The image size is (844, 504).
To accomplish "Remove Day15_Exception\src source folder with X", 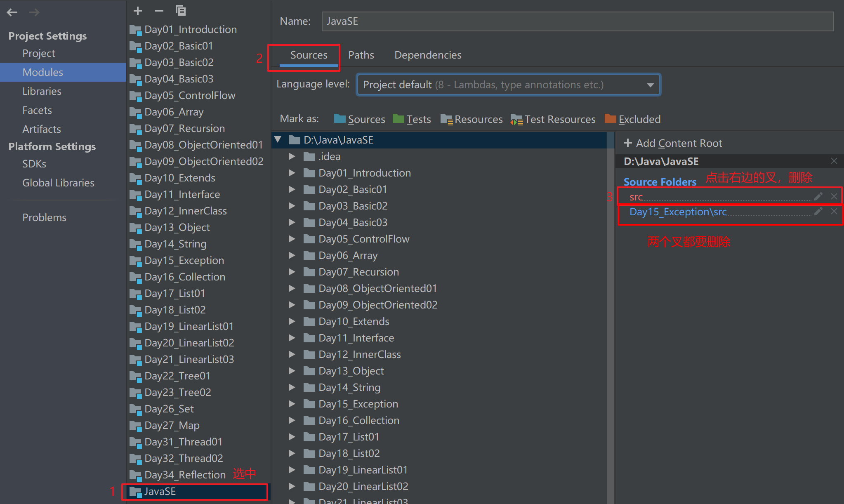I will click(x=834, y=211).
